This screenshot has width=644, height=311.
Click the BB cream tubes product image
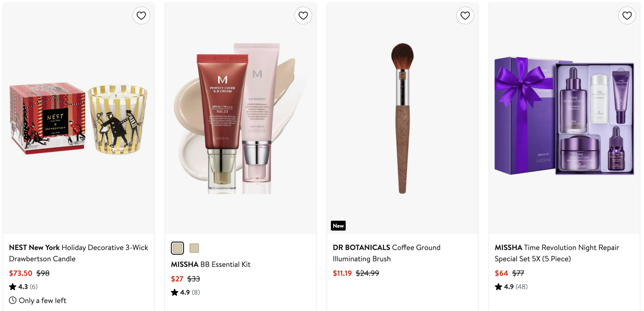(x=240, y=118)
